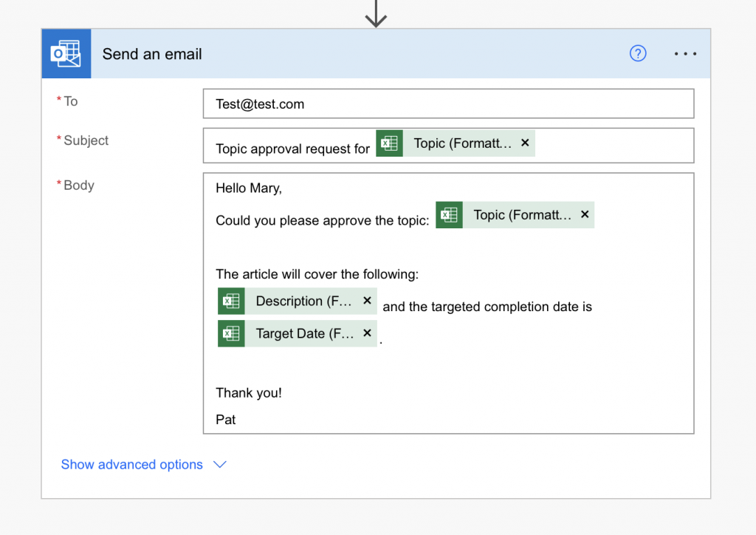Click the Excel icon on the Target Date token

coord(231,333)
